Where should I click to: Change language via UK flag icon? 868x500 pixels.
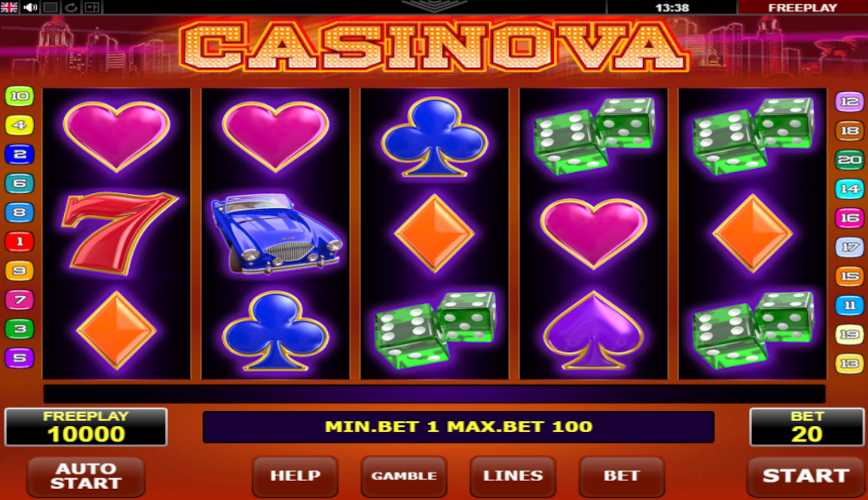9,7
